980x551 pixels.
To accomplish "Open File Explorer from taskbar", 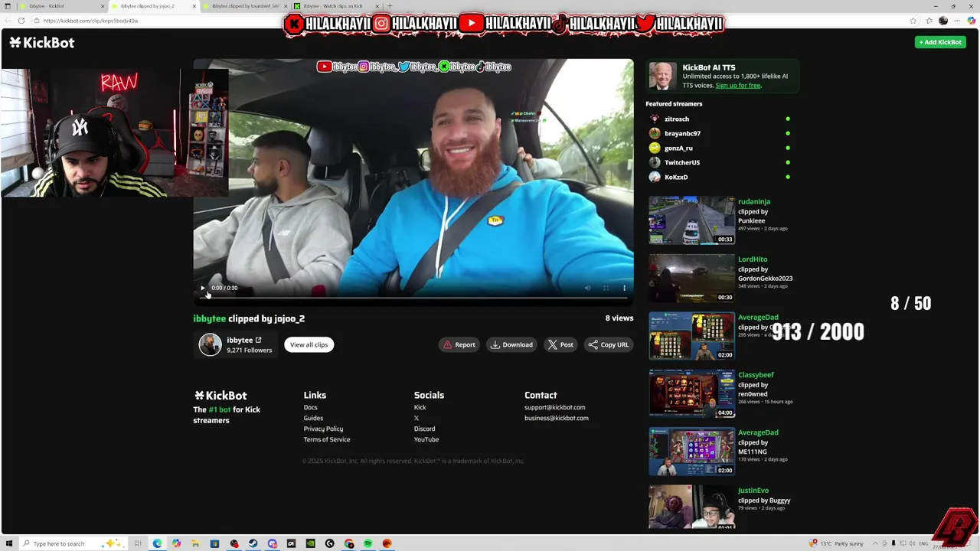I will coord(195,543).
